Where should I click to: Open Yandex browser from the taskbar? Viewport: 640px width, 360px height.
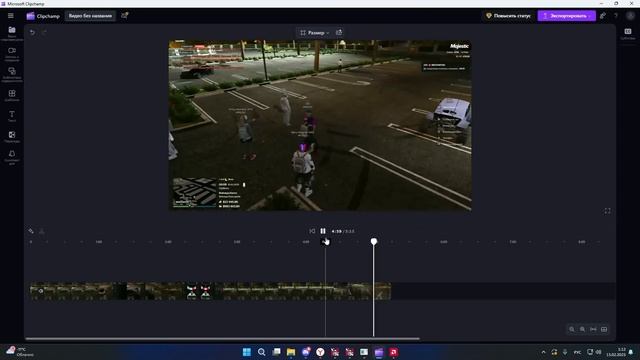pyautogui.click(x=320, y=352)
